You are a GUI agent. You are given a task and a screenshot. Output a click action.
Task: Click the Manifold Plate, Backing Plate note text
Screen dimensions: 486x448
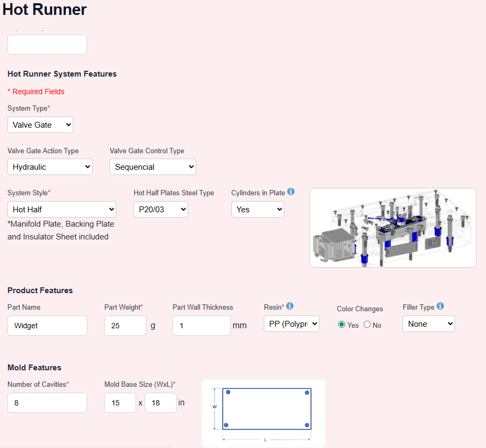click(61, 230)
